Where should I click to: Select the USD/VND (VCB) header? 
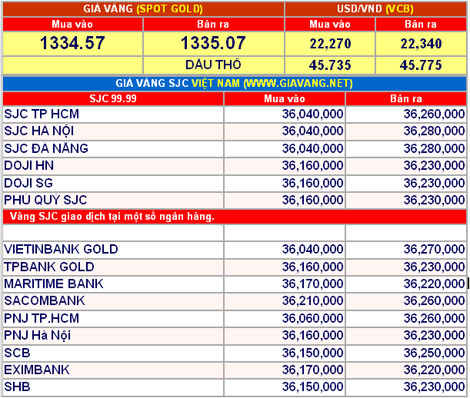click(375, 9)
